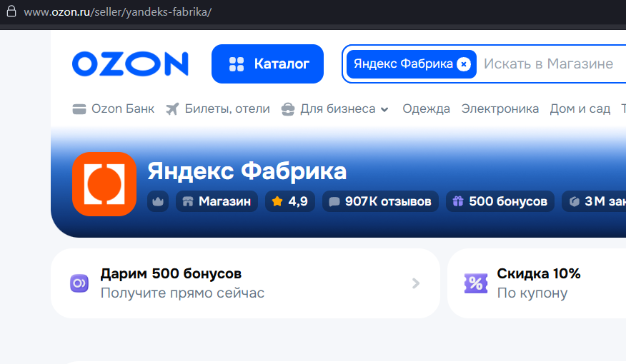Open the 907K отзывов reviews badge
This screenshot has width=626, height=364.
point(380,201)
